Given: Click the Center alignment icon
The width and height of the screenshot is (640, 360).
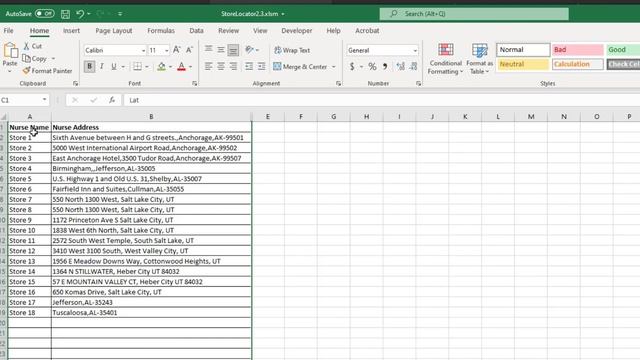Looking at the screenshot, I should tap(221, 66).
